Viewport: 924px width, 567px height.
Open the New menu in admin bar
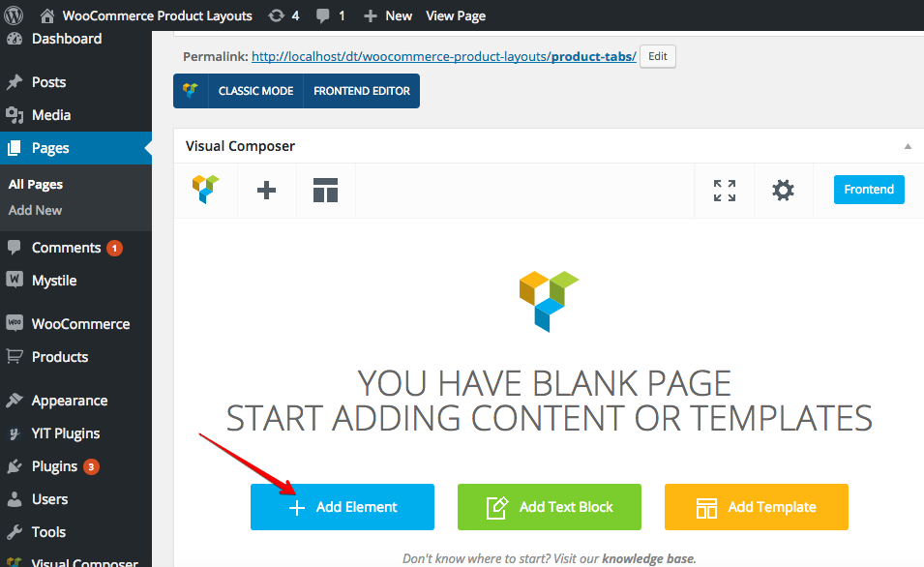coord(387,15)
